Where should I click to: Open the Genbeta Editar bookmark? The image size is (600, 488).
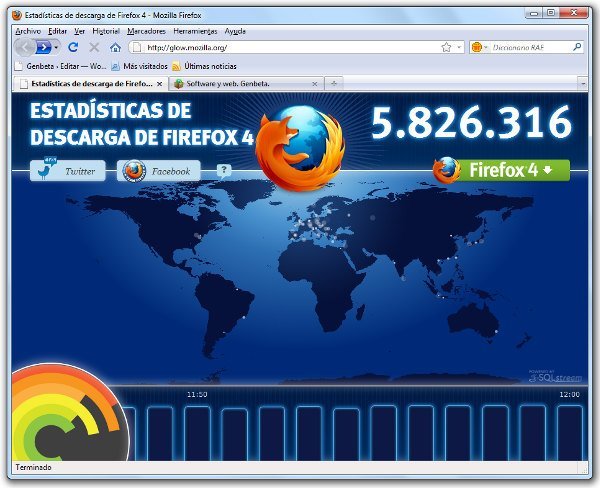click(x=60, y=66)
